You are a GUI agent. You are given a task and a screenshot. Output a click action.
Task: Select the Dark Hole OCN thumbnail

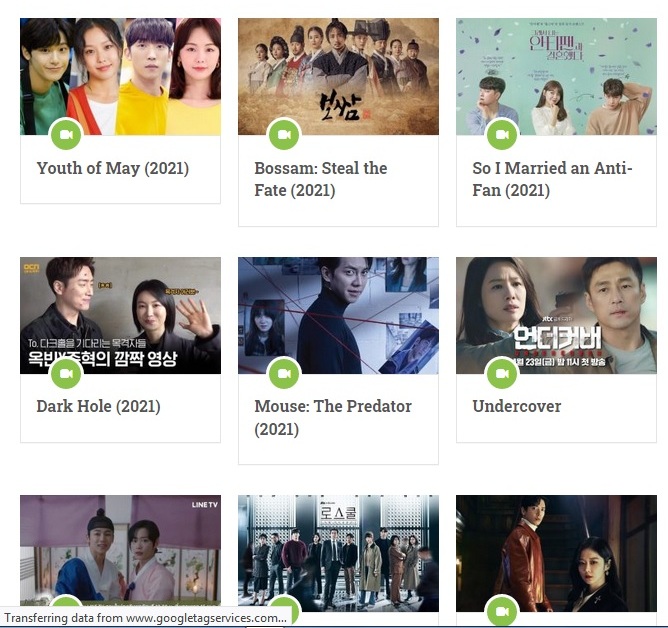pos(121,315)
